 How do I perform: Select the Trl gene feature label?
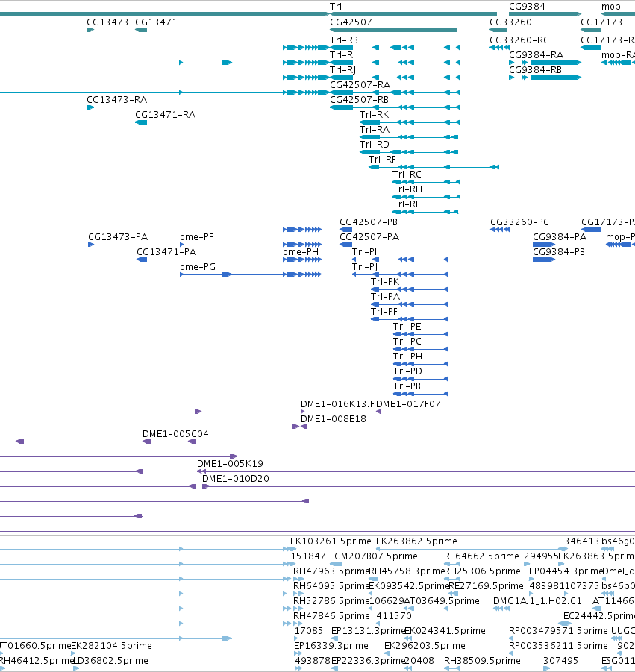[x=336, y=7]
